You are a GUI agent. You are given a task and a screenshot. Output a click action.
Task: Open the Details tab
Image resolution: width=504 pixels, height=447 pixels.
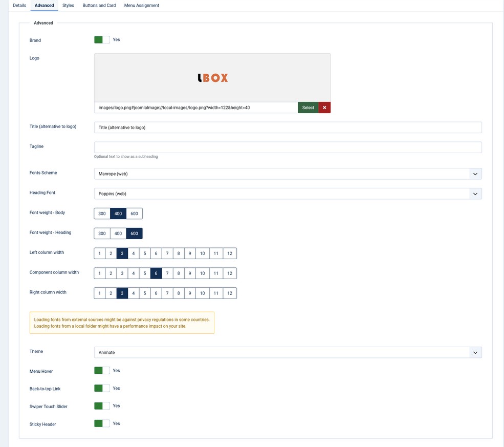point(19,6)
